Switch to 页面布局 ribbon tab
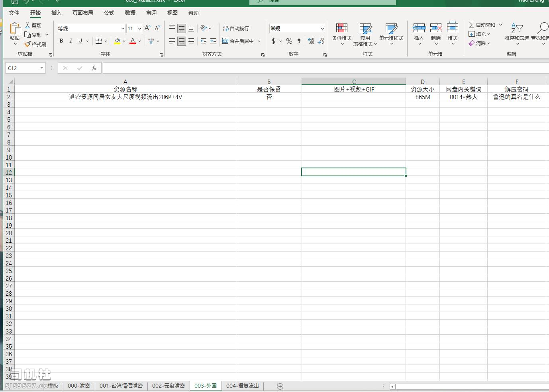This screenshot has width=549, height=392. tap(83, 13)
